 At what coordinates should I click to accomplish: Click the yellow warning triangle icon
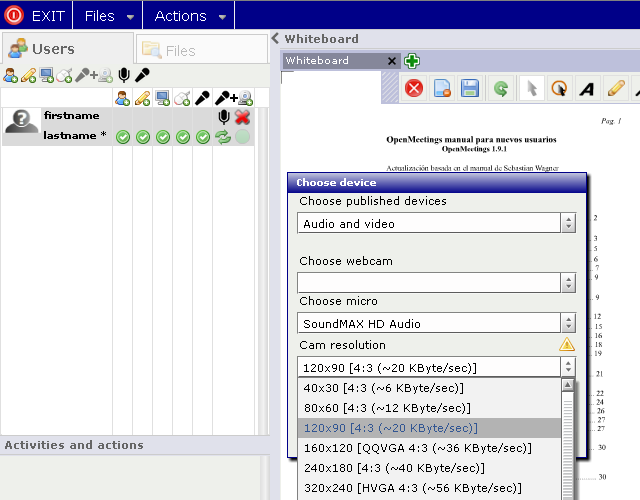click(567, 345)
